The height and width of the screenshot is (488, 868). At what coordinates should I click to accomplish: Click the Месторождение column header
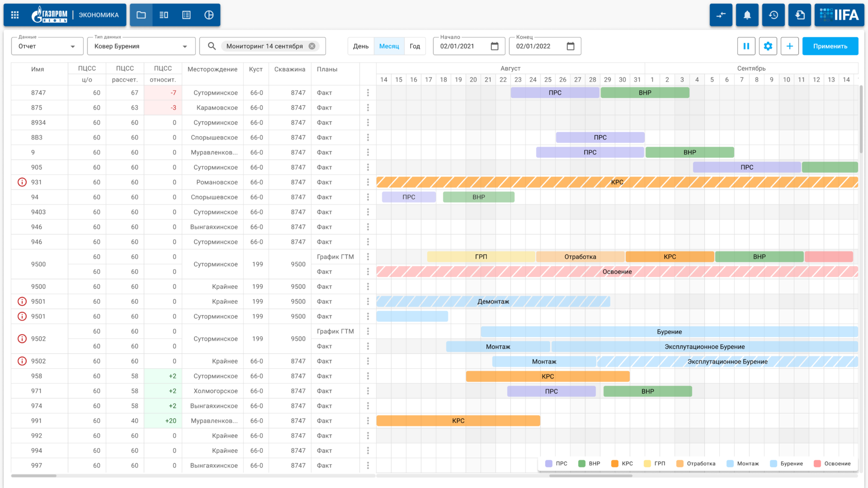pos(212,69)
